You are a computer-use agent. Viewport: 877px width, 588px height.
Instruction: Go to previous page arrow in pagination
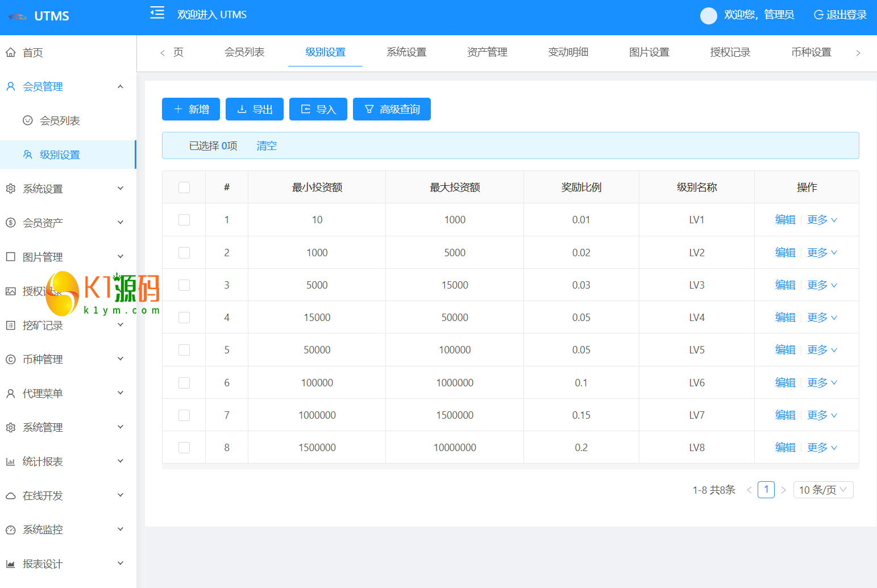point(749,490)
